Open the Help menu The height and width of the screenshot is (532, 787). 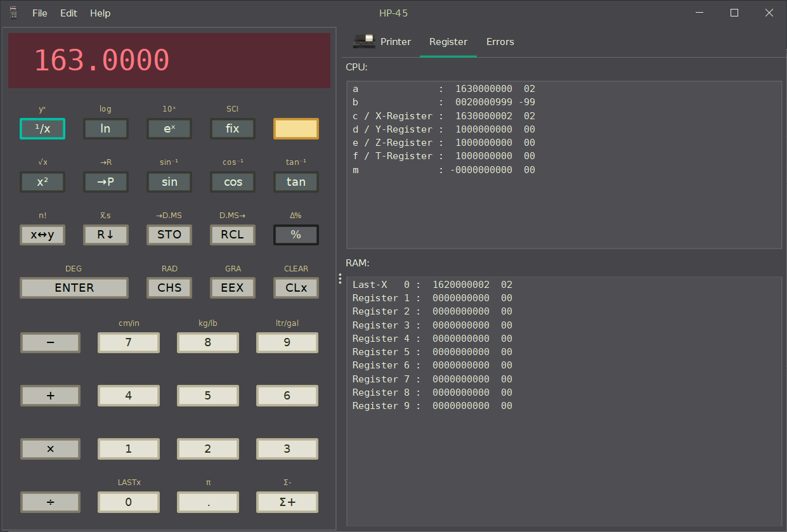pyautogui.click(x=100, y=13)
